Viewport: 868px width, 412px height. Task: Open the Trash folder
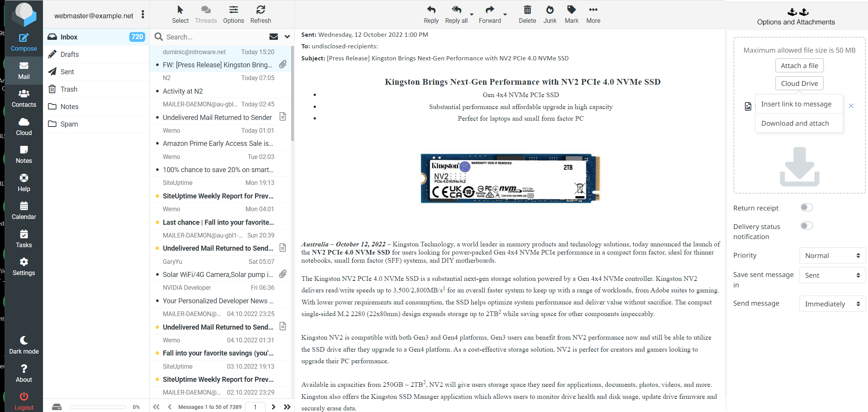pyautogui.click(x=96, y=89)
